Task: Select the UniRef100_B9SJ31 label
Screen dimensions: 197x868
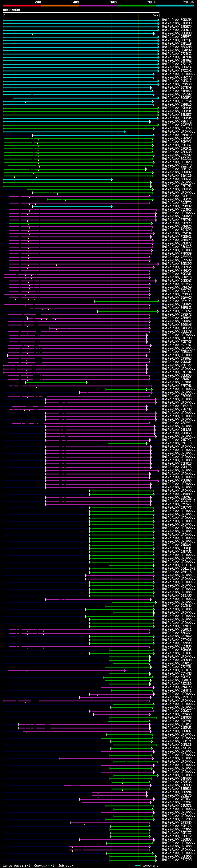Action: pyautogui.click(x=177, y=159)
